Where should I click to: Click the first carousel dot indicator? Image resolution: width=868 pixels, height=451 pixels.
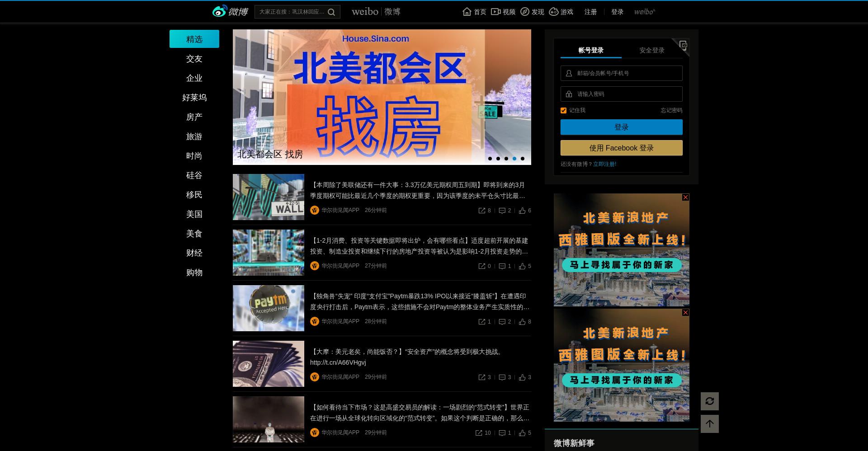[490, 159]
